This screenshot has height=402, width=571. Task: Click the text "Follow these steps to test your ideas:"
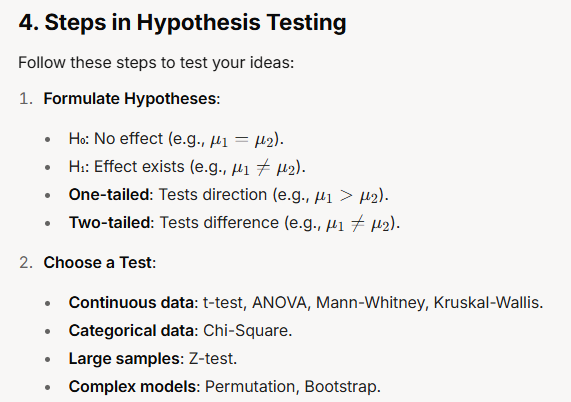(156, 63)
